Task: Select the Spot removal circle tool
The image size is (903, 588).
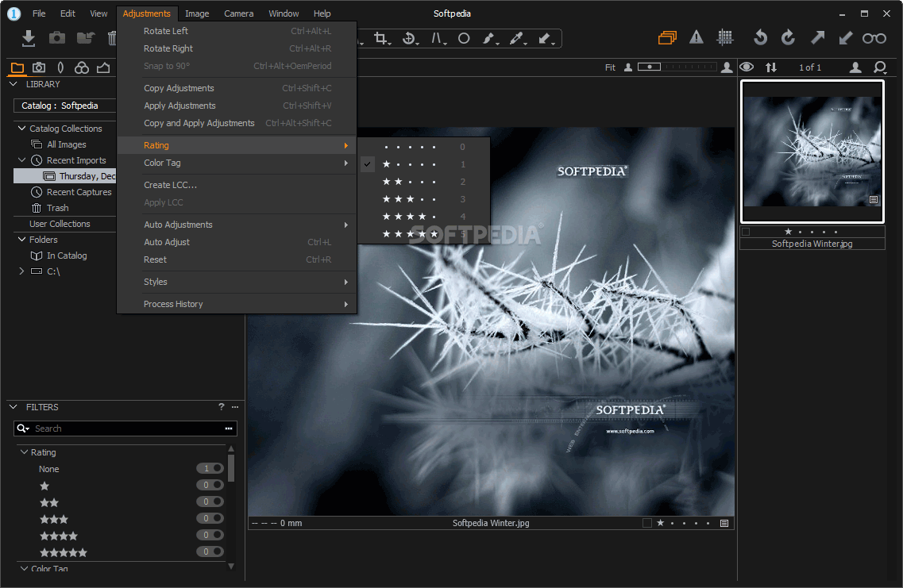Action: pyautogui.click(x=464, y=39)
